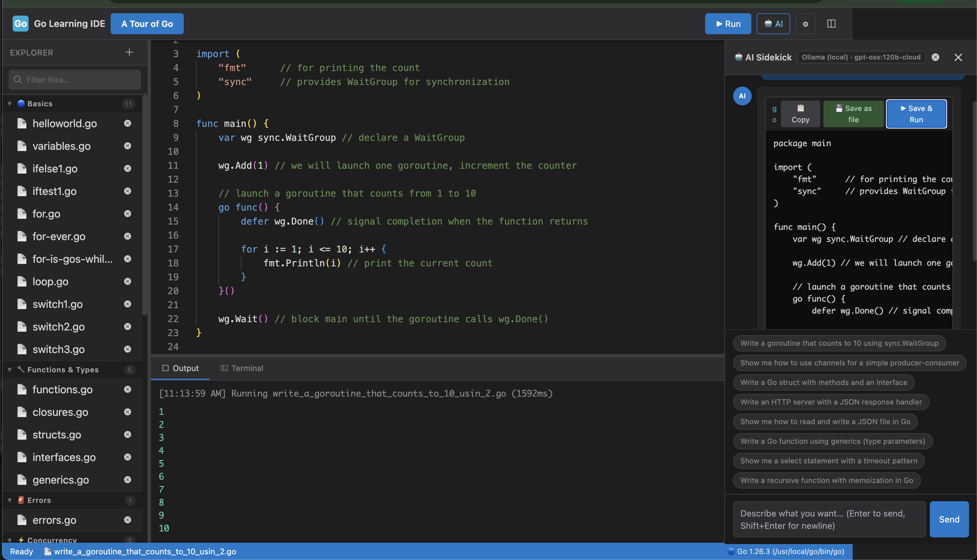Copy the AI generated code
Screen dimensions: 977x560
click(801, 114)
